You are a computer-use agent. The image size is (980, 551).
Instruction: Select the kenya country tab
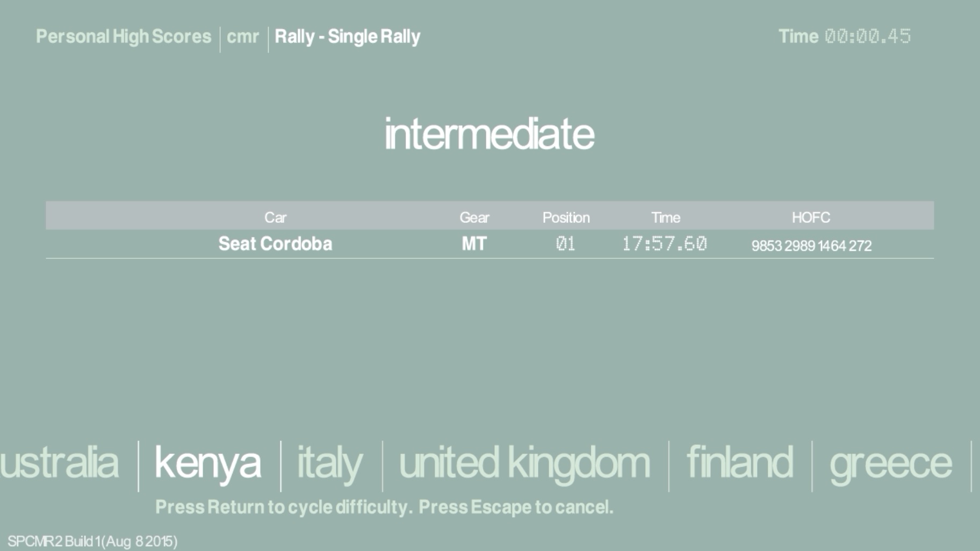point(208,463)
